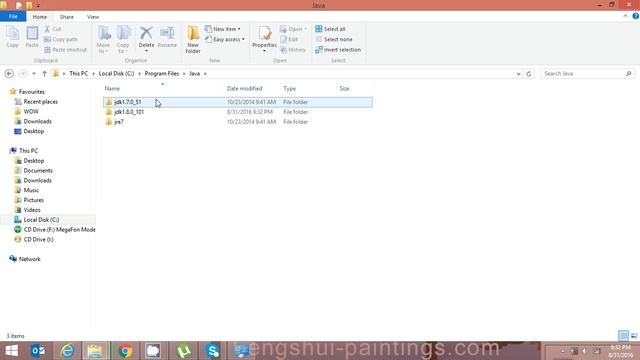Click the Rename icon
The height and width of the screenshot is (360, 640).
pos(167,33)
